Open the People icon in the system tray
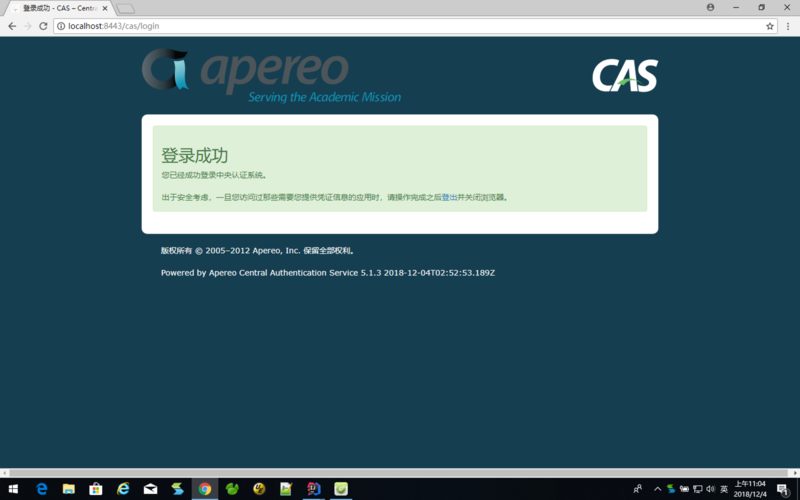The height and width of the screenshot is (500, 800). [638, 489]
